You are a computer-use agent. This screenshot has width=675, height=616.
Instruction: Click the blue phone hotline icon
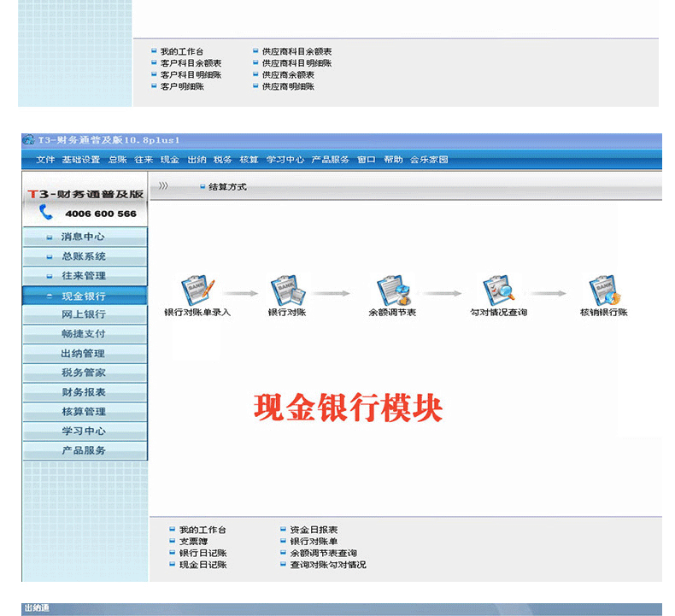[45, 212]
